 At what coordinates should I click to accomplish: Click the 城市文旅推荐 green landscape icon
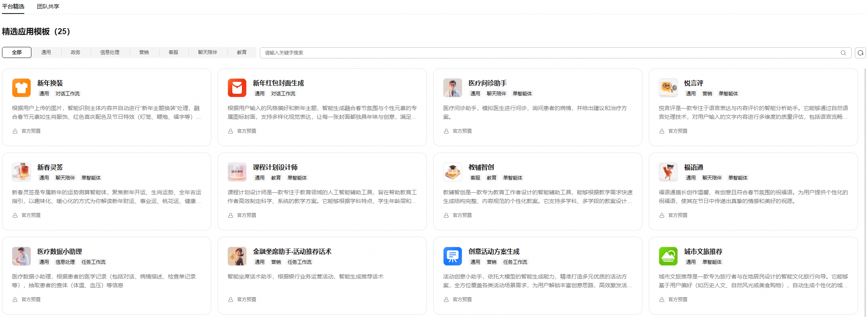(x=668, y=256)
